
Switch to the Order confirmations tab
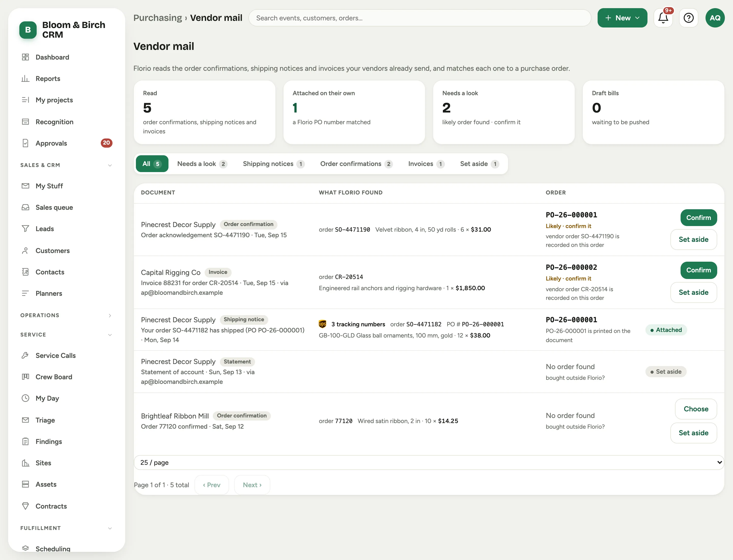(356, 164)
